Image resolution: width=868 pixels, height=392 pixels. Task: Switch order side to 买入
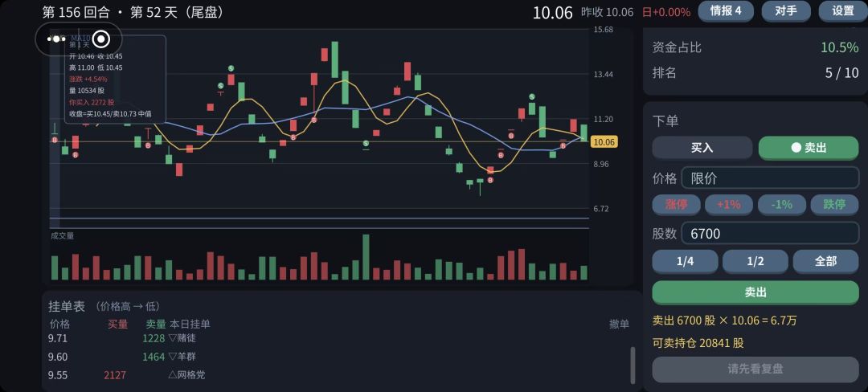pyautogui.click(x=702, y=148)
